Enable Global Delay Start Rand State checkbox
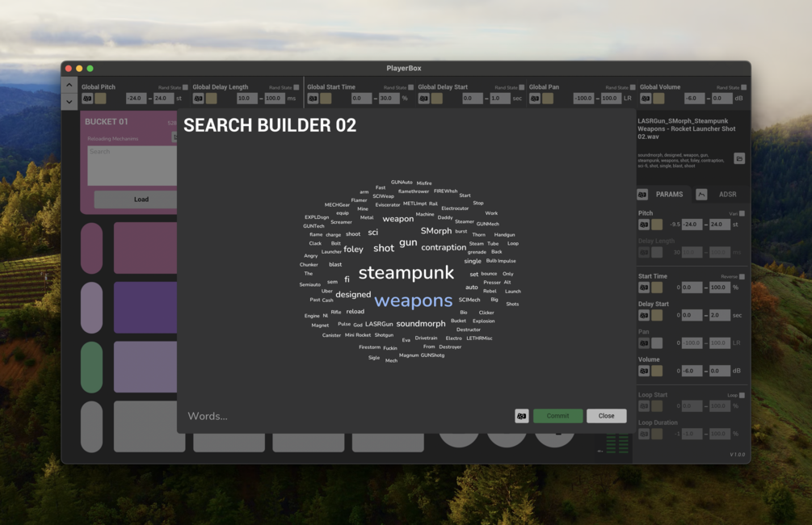 (521, 87)
